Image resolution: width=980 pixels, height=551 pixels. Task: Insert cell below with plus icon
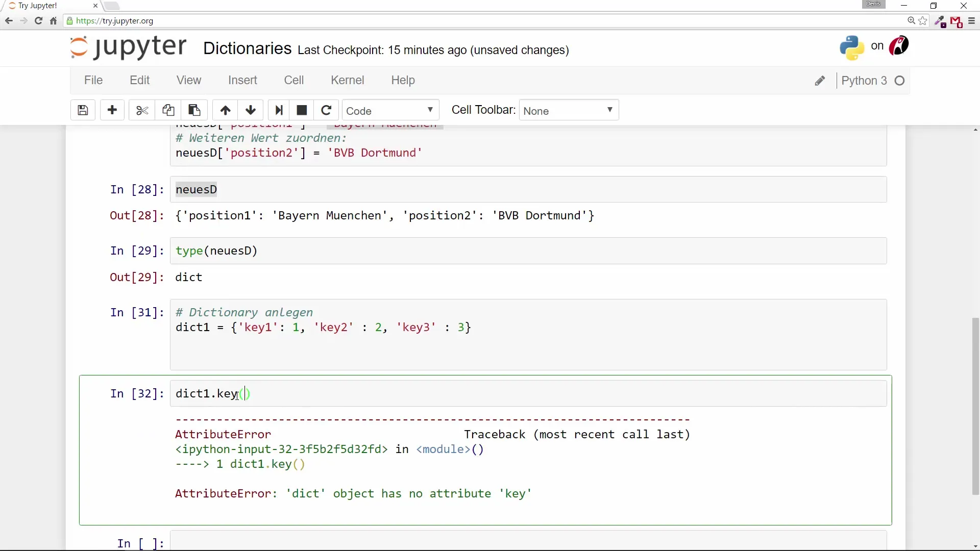(112, 110)
